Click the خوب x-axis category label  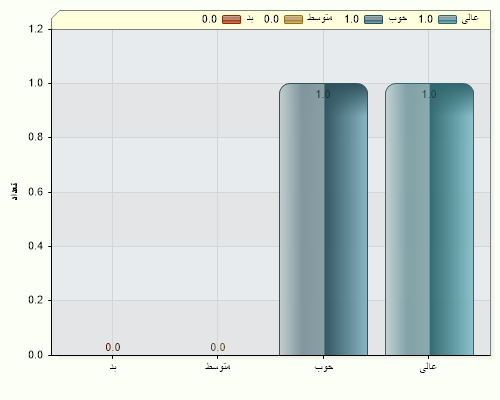[324, 367]
